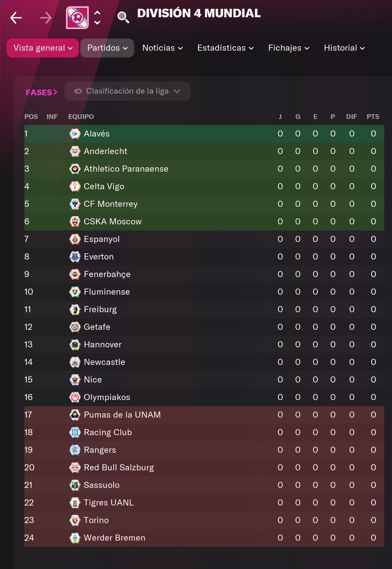Click the Fenerbahçe club badge

(75, 274)
